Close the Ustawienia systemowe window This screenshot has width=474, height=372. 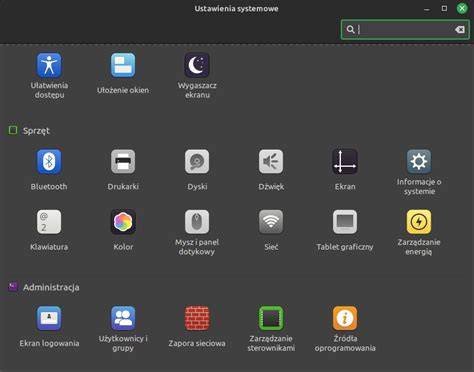462,8
